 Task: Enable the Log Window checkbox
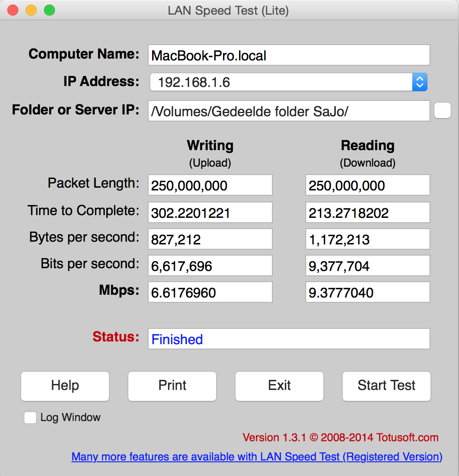(30, 417)
